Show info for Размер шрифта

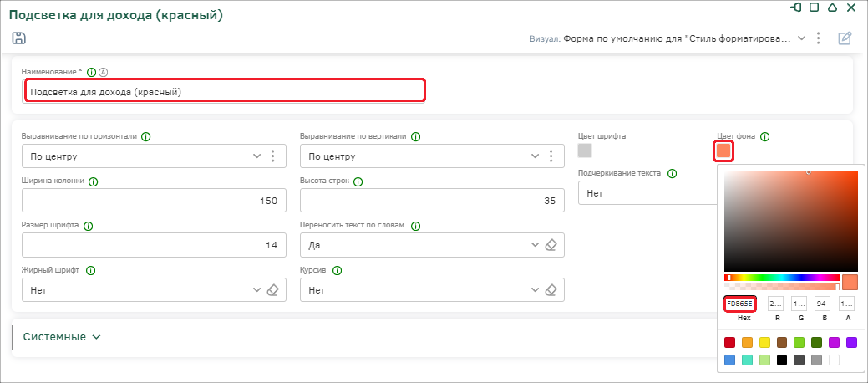(x=88, y=226)
